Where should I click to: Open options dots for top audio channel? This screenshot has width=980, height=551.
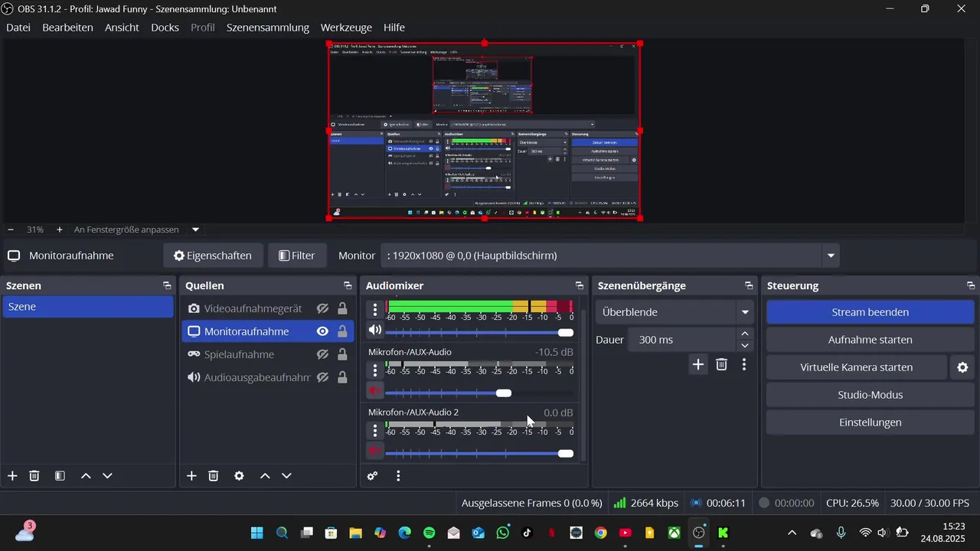click(x=374, y=310)
